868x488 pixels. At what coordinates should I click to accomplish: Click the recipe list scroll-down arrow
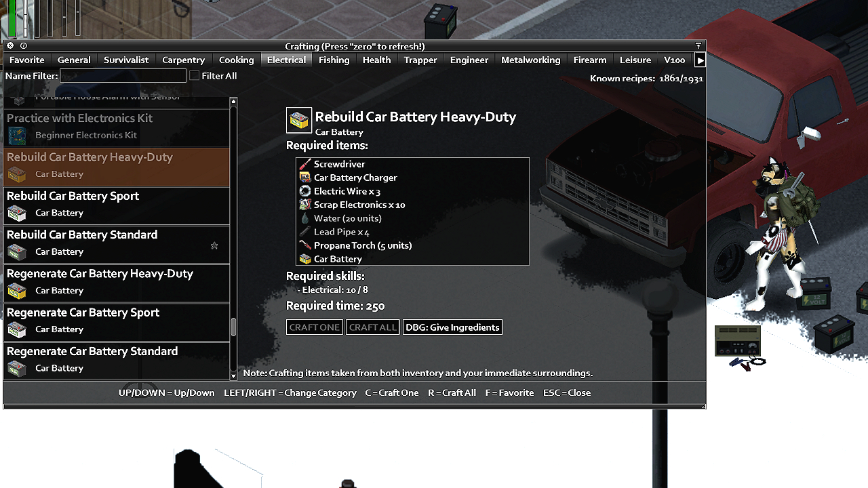click(233, 375)
